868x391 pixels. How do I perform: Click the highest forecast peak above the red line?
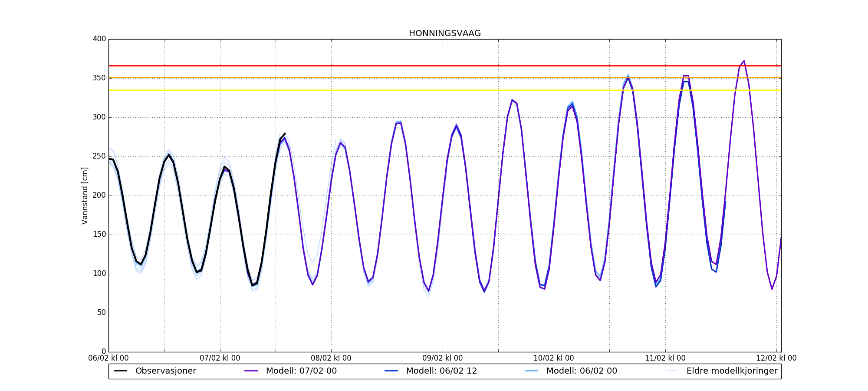[744, 61]
